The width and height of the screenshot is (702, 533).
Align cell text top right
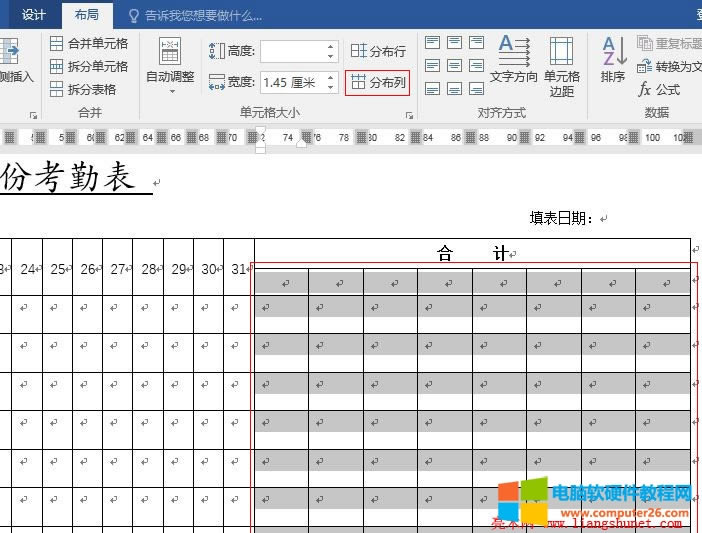pos(476,43)
